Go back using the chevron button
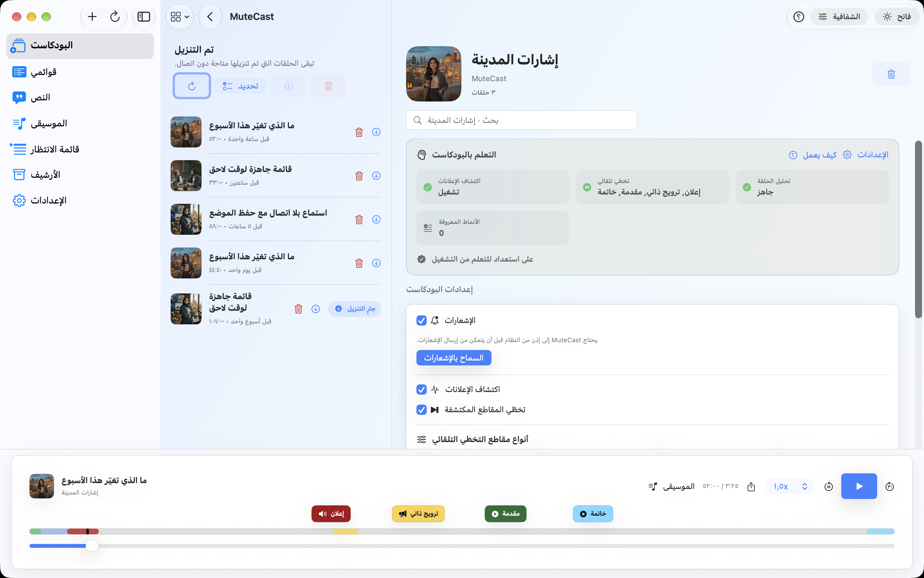Screen dimensions: 924x578 coord(210,16)
